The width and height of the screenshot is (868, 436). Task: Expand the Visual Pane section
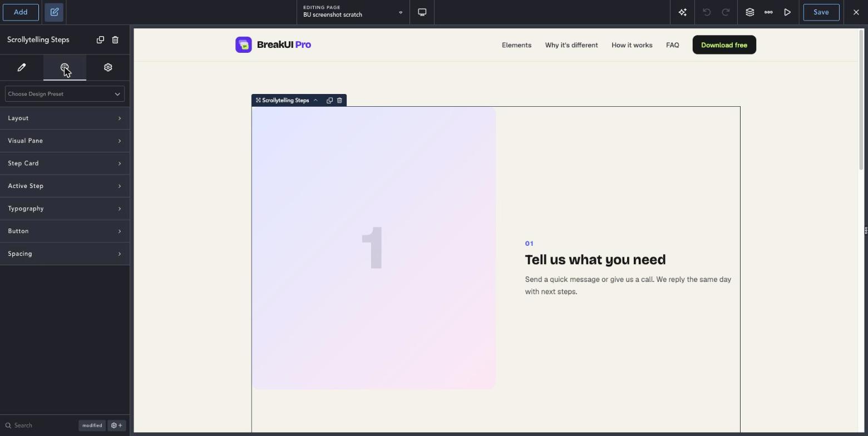[x=65, y=141]
